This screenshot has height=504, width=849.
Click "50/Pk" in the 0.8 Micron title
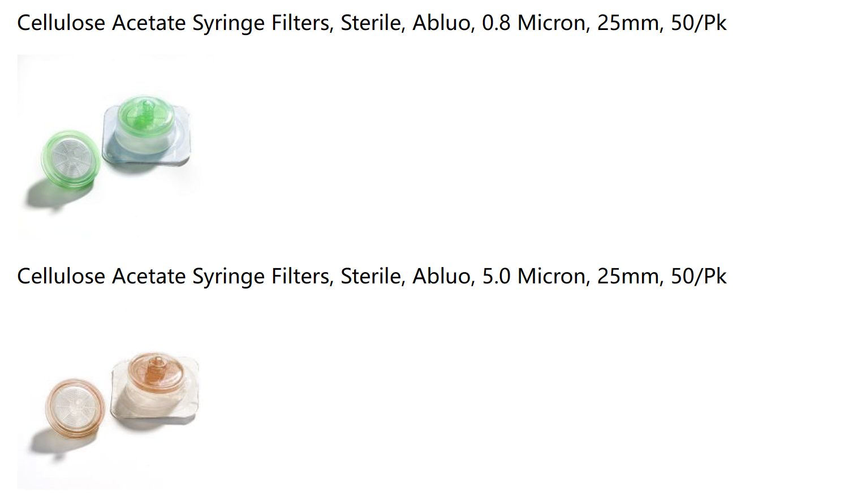coord(699,23)
